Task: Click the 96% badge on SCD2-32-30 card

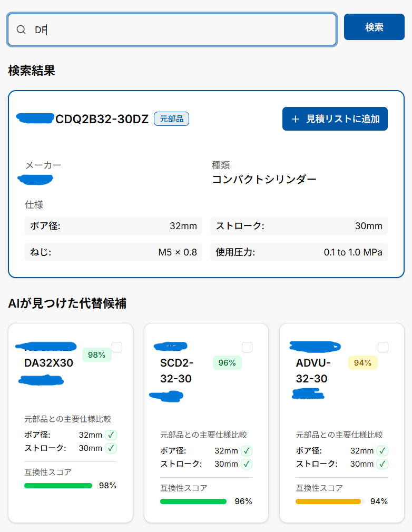Action: click(227, 363)
